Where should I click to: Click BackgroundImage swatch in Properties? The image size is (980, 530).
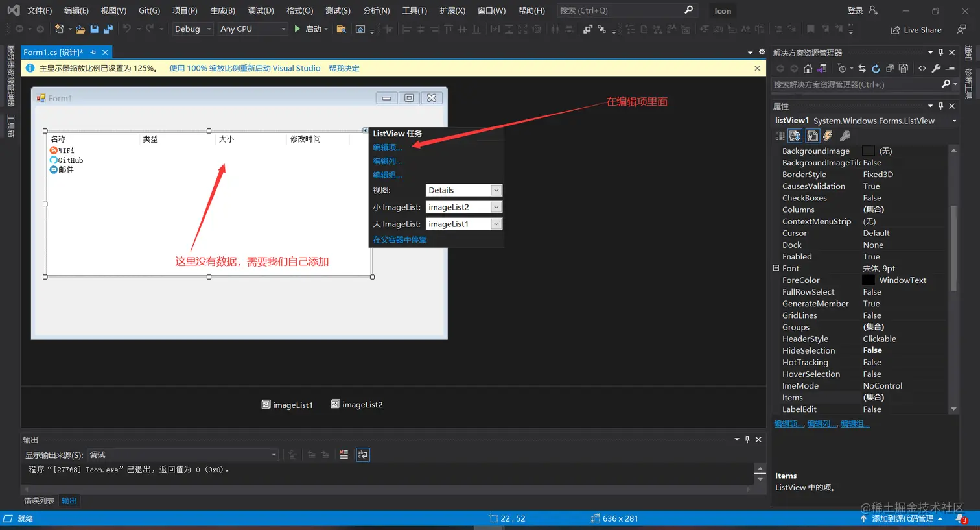coord(868,151)
